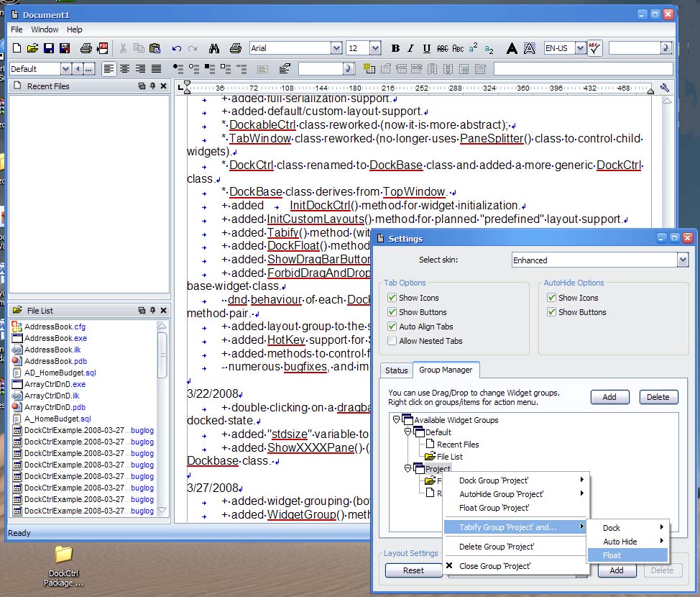700x597 pixels.
Task: Click the Undo arrow icon
Action: (176, 48)
